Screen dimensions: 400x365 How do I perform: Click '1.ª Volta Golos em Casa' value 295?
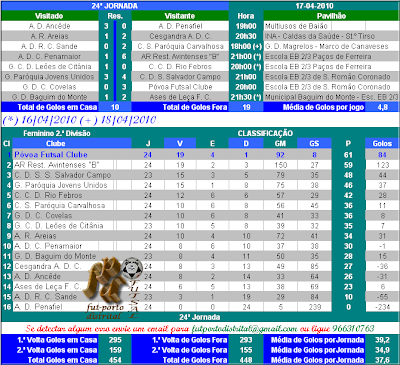point(115,340)
